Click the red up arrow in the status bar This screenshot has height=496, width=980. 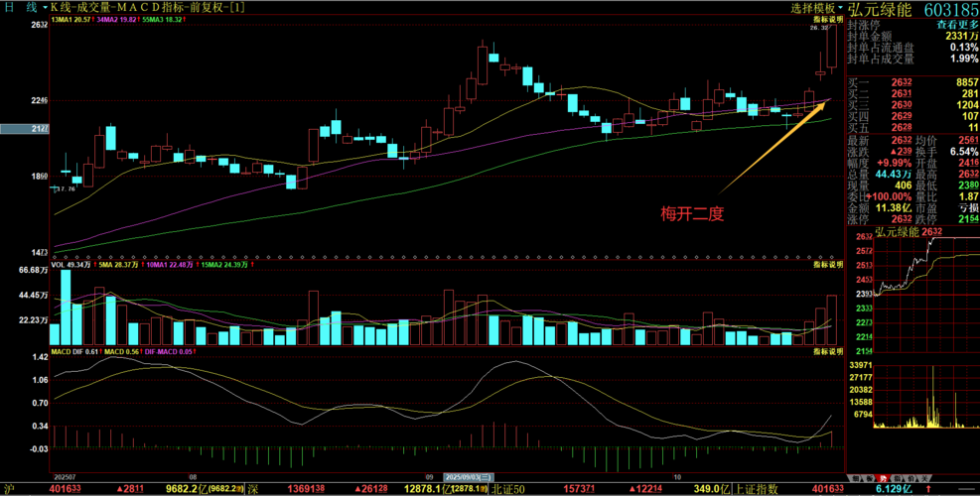tap(928, 488)
